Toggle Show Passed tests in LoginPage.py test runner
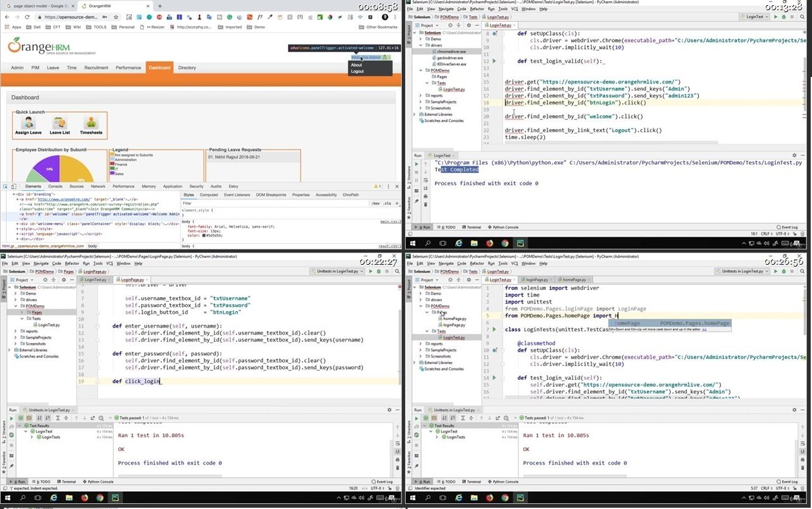Image resolution: width=812 pixels, height=509 pixels. [x=20, y=418]
